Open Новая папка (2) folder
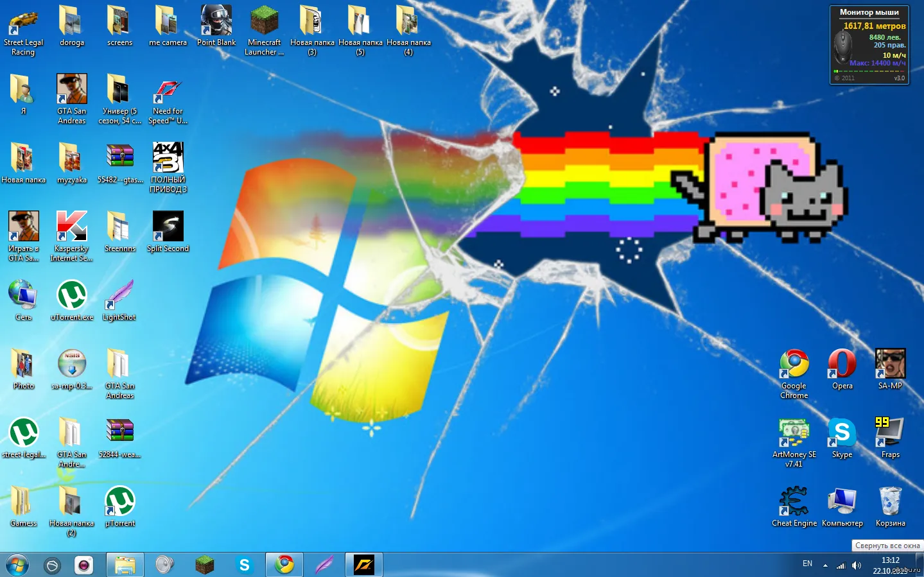924x577 pixels. 71,511
